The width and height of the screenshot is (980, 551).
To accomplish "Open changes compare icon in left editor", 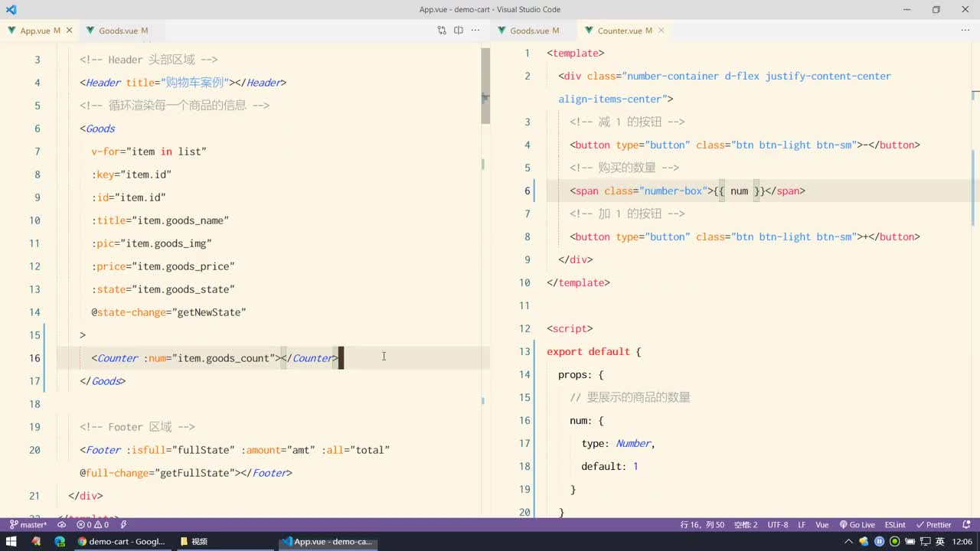I will click(x=442, y=31).
